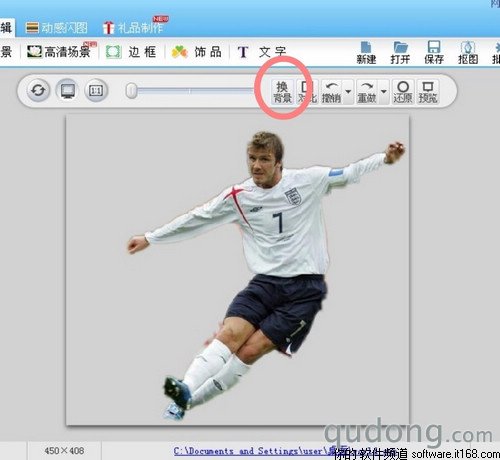Toggle the fit-to-screen monitor icon
500x460 pixels.
[x=67, y=90]
